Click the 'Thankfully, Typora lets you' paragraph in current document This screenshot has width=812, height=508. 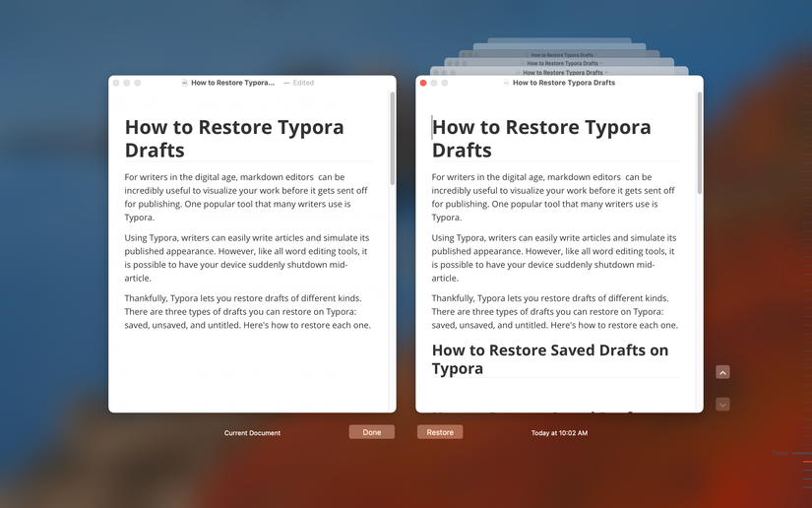pyautogui.click(x=247, y=312)
